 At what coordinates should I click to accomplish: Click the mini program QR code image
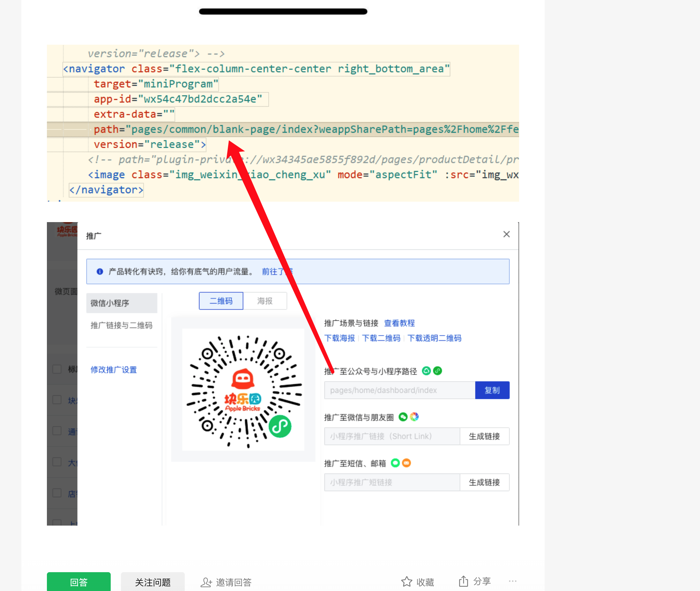243,390
